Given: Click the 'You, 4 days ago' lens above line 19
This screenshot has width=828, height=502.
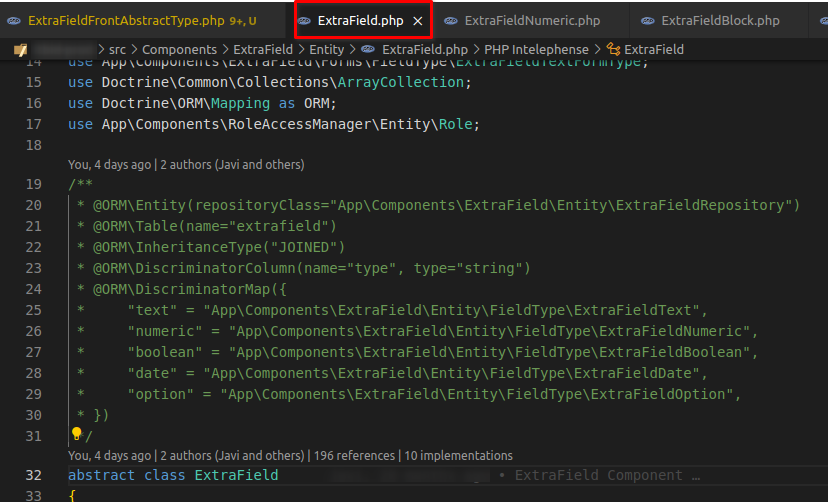Looking at the screenshot, I should coord(109,164).
